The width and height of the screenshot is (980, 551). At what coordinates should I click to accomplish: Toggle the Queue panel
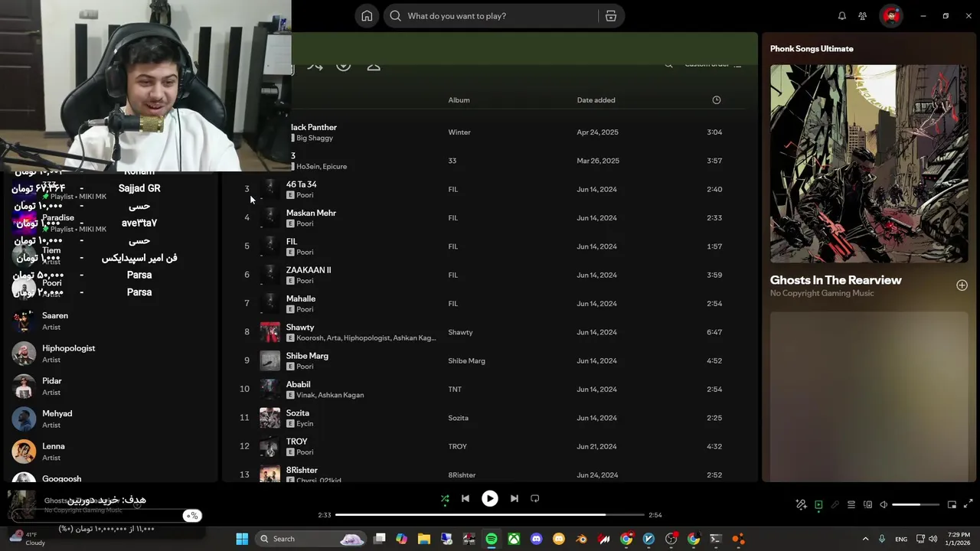(x=851, y=505)
